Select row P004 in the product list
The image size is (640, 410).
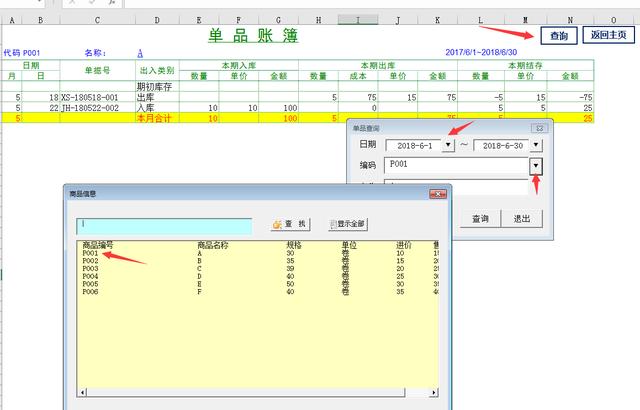tap(258, 277)
